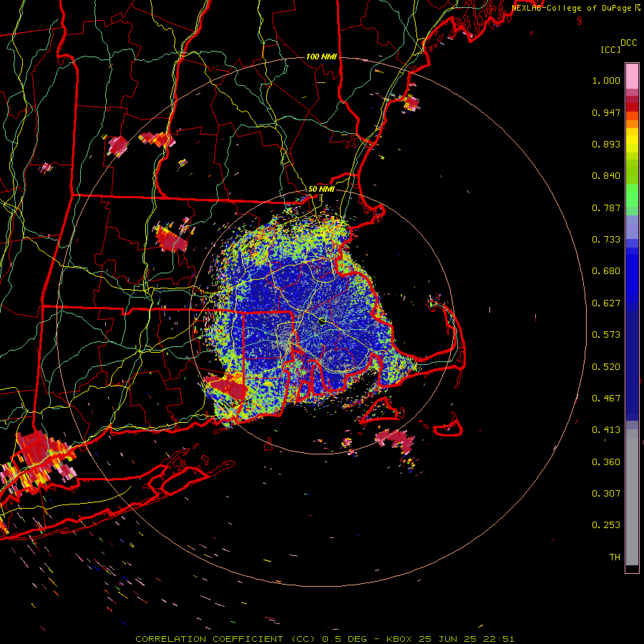
Task: Select the 0.413 scale value
Action: tap(606, 430)
